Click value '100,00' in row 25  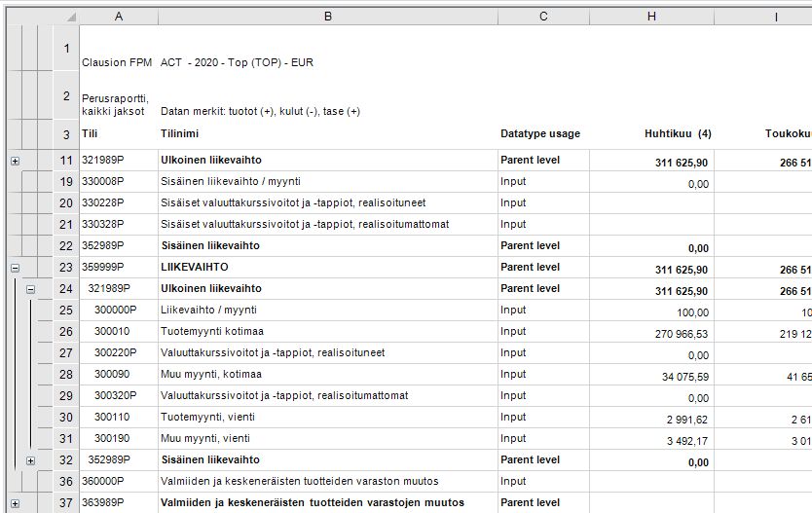pos(651,311)
